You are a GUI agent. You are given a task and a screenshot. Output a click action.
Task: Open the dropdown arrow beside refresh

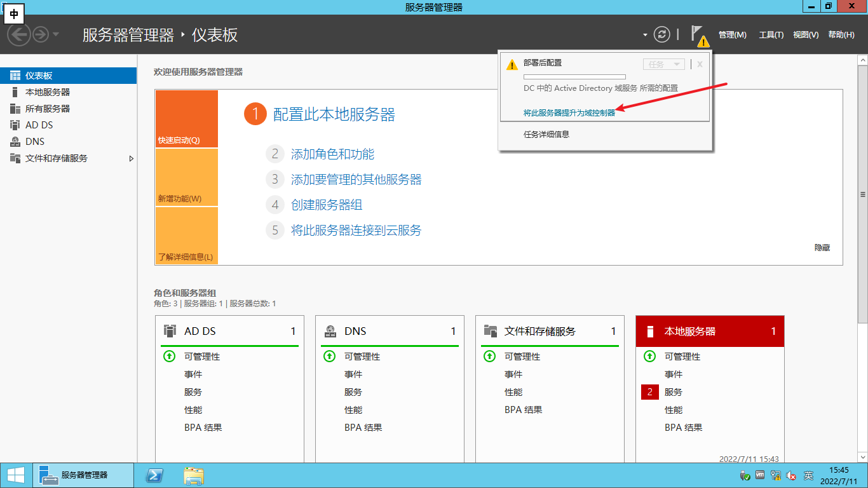tap(645, 35)
